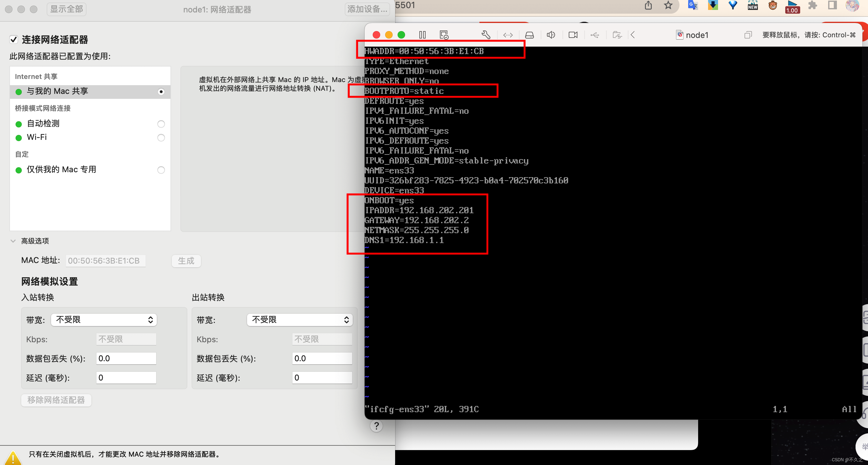Screen dimensions: 868x465
Task: Open help with the question mark button
Action: click(376, 426)
